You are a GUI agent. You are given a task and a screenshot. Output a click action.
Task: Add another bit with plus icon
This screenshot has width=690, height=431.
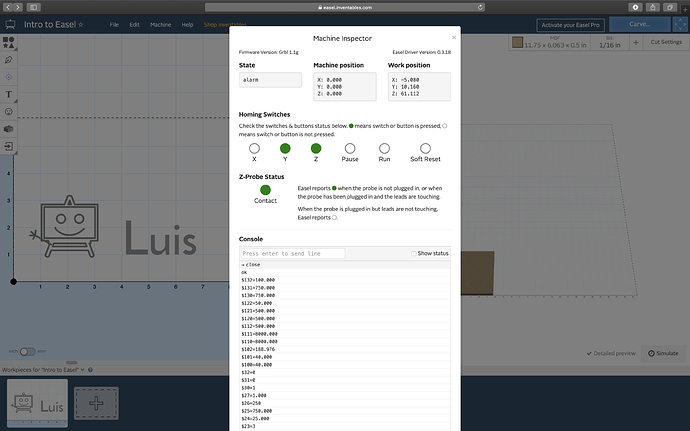[635, 43]
